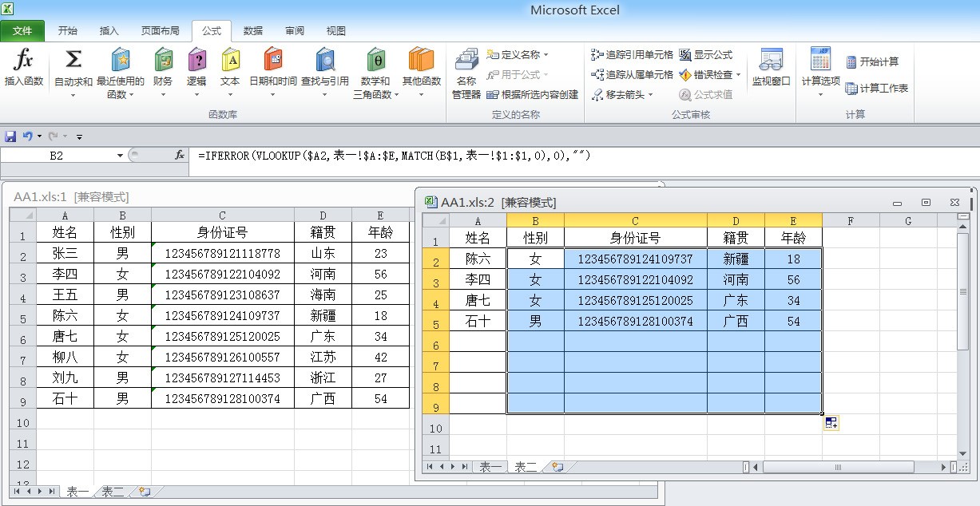Click 计算工作表 calculate sheet
Viewport: 980px width, 506px height.
pyautogui.click(x=877, y=89)
